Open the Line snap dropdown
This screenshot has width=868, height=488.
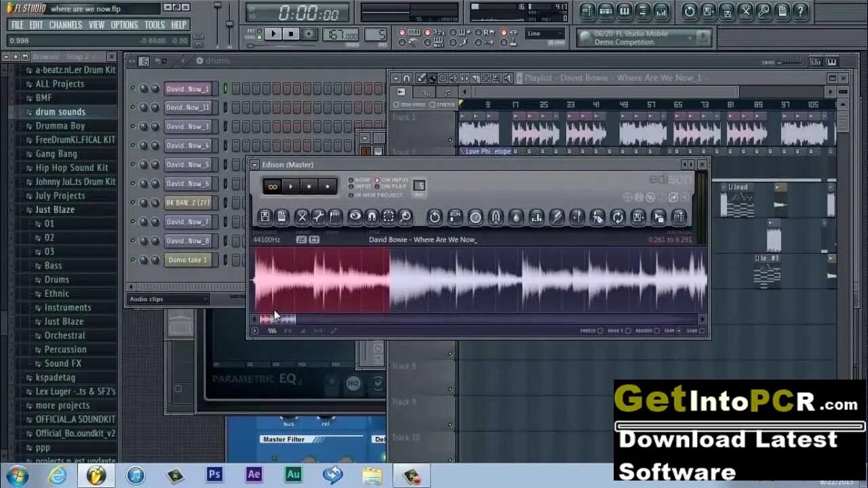545,33
